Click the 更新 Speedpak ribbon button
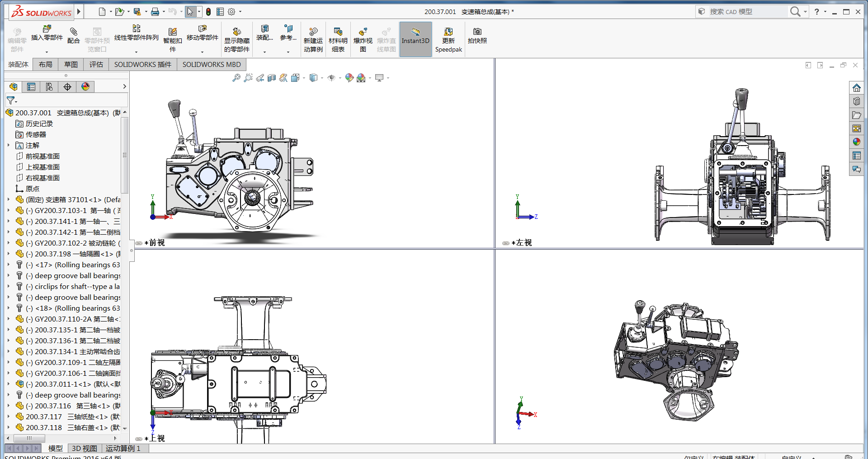868x459 pixels. point(448,39)
